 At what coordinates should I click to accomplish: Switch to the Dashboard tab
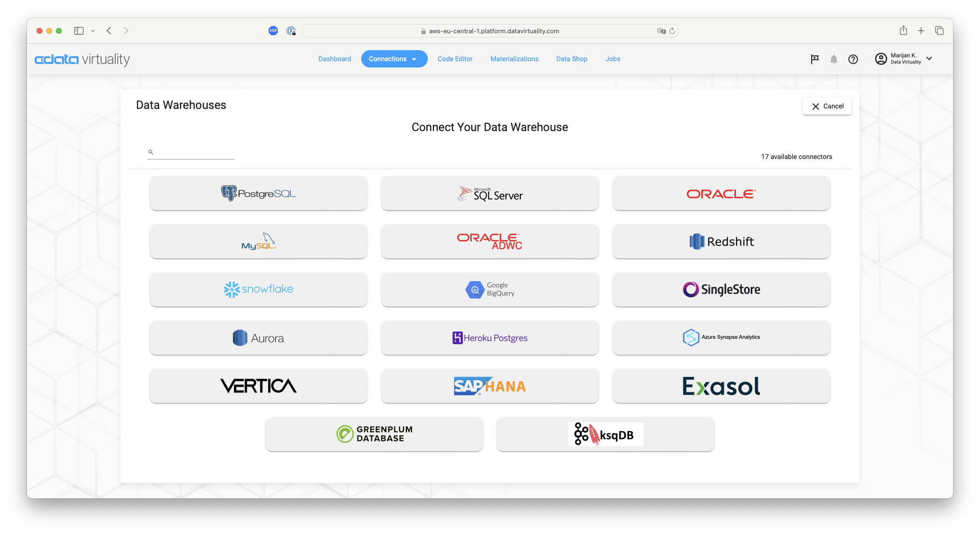(334, 59)
